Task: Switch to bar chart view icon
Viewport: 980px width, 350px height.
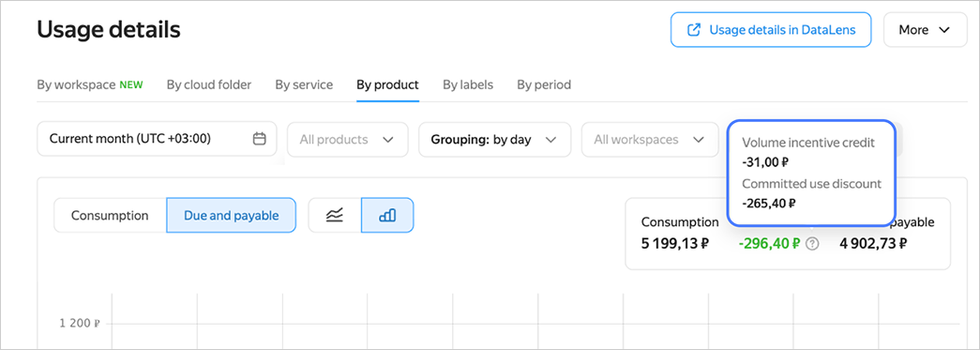Action: (387, 216)
